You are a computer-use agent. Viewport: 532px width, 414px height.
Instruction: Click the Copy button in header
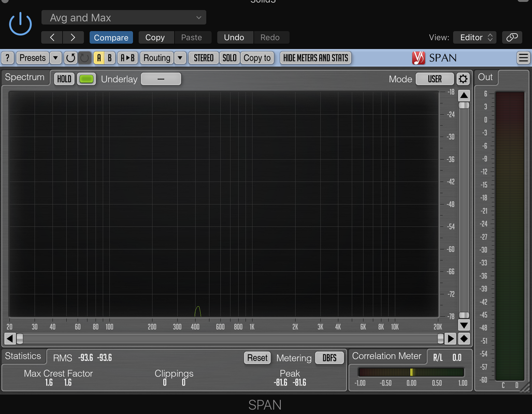tap(155, 37)
